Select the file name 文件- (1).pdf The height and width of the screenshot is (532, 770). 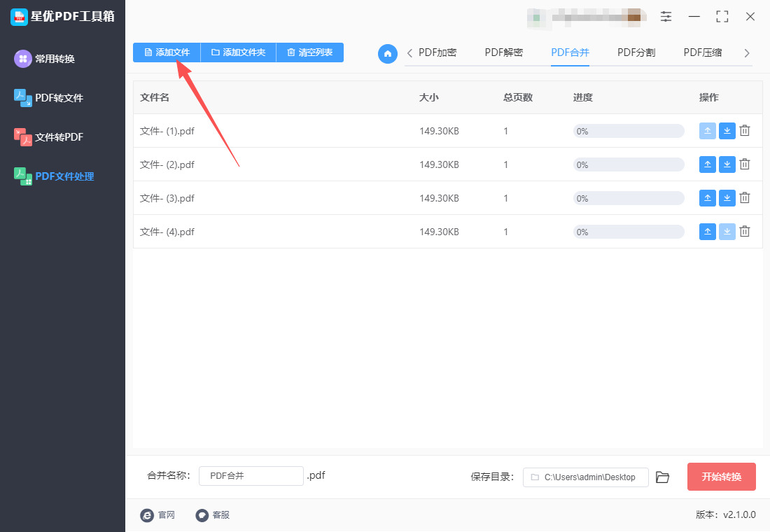[x=167, y=131]
